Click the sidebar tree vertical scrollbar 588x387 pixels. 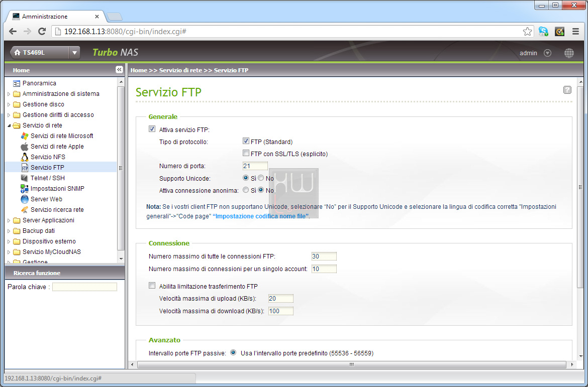121,168
